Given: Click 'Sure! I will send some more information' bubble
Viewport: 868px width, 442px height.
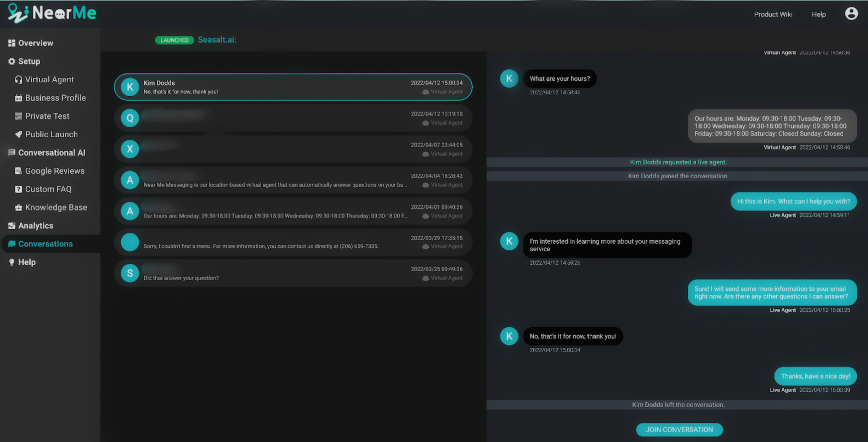Looking at the screenshot, I should [x=772, y=292].
